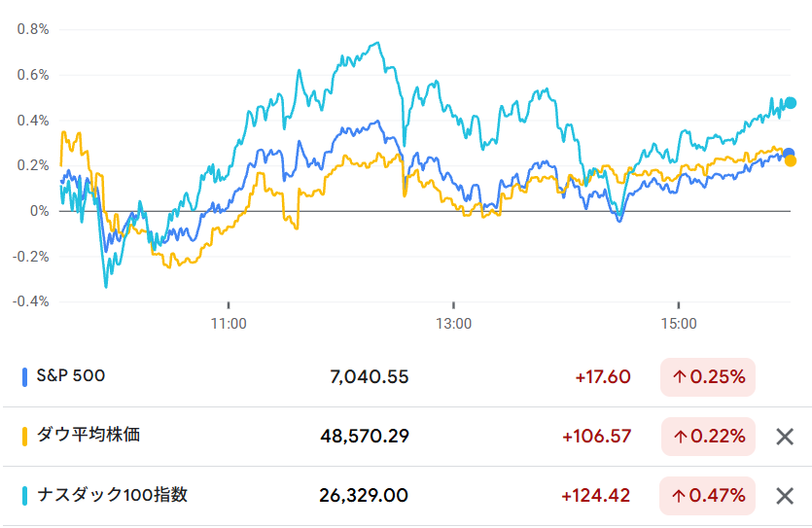The width and height of the screenshot is (812, 528).
Task: Click the 15:00 time label on chart axis
Action: 678,323
